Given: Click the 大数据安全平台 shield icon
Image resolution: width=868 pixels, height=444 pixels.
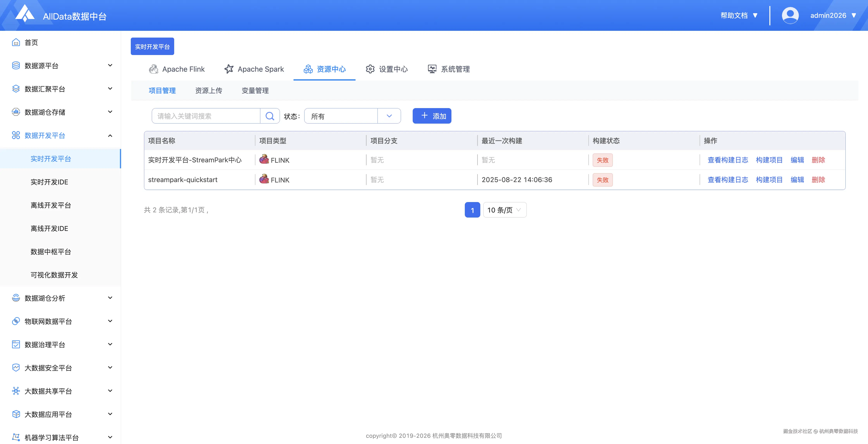Looking at the screenshot, I should [16, 367].
